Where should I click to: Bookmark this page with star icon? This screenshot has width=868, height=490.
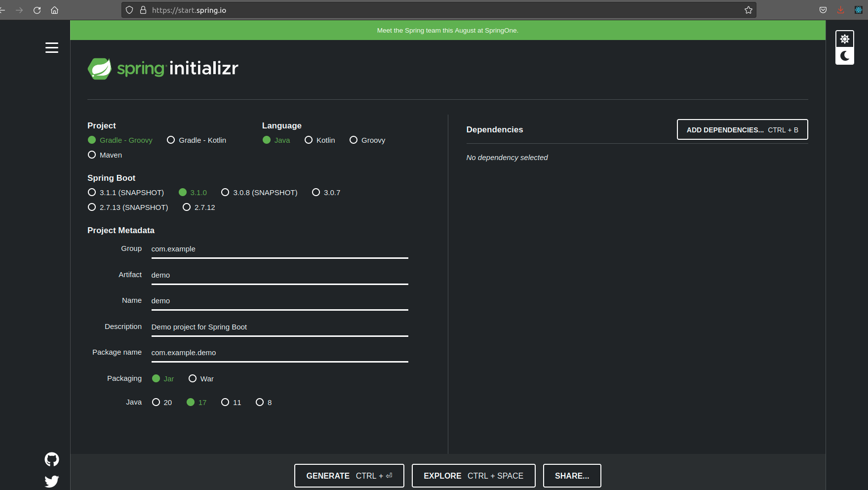click(749, 10)
